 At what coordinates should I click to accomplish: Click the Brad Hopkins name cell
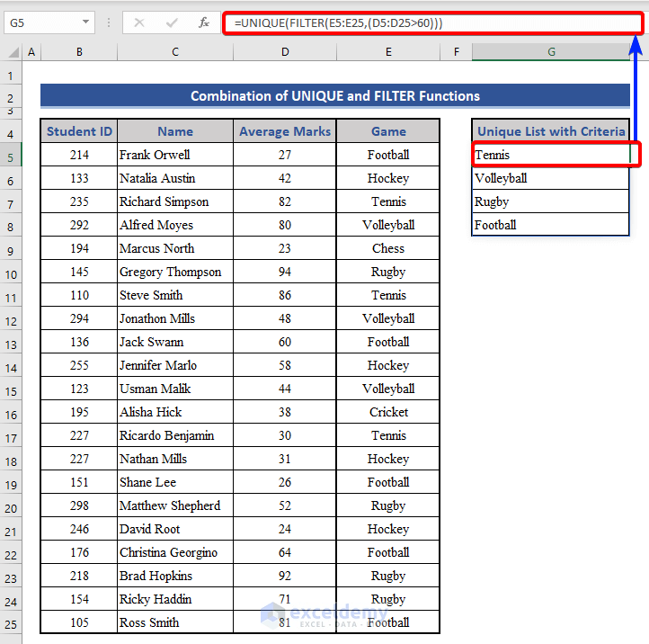click(x=175, y=576)
